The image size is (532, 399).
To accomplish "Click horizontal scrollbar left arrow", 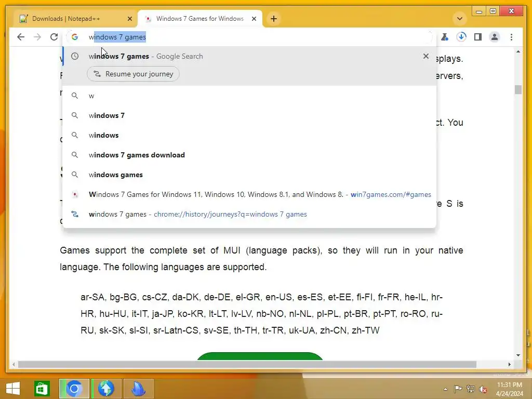I will pyautogui.click(x=14, y=364).
